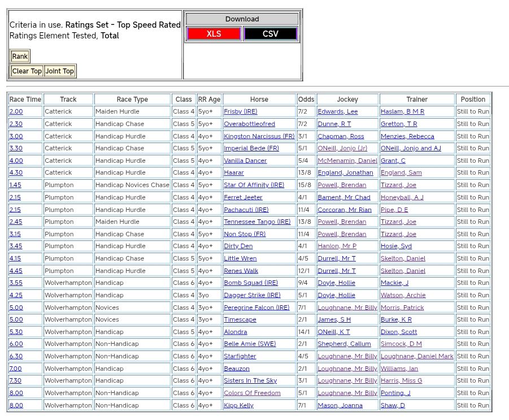
Task: Open trainer link Loughnane, Daniel Mark
Action: tap(417, 356)
